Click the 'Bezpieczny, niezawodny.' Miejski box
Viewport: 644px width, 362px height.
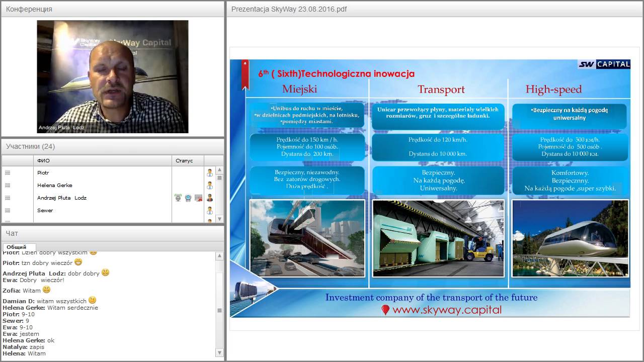tap(307, 180)
